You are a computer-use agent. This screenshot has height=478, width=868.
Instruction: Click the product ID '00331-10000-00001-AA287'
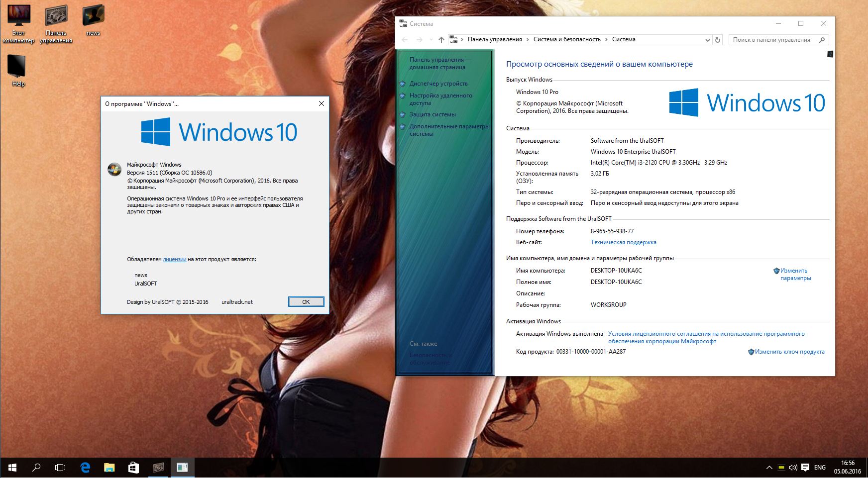pos(591,352)
